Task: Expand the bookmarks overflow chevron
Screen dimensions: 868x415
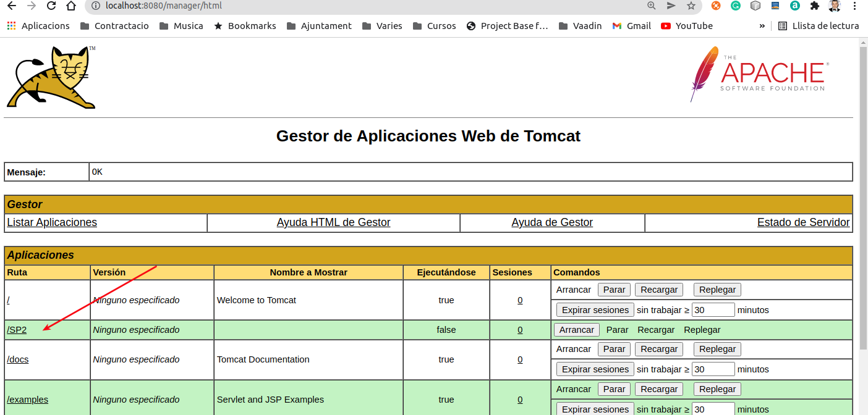Action: tap(762, 26)
